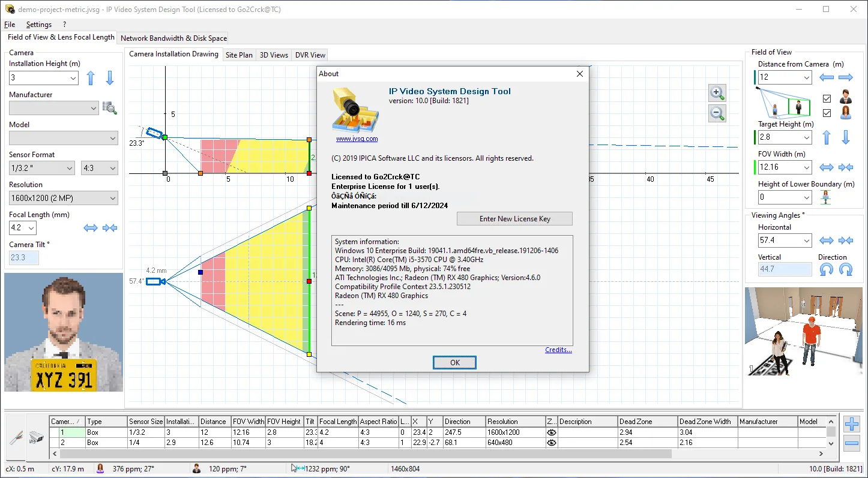Toggle camera 1 visibility eye in table
This screenshot has width=868, height=478.
click(x=552, y=432)
